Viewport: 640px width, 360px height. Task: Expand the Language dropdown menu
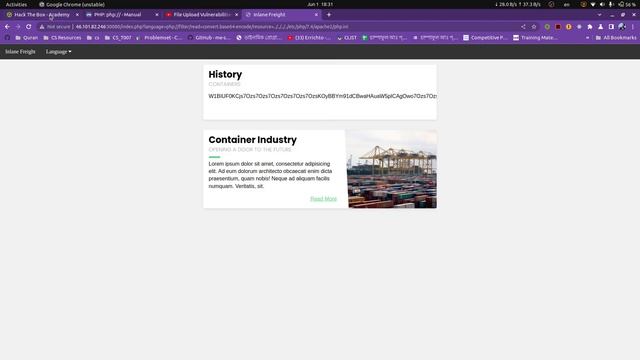coord(58,52)
